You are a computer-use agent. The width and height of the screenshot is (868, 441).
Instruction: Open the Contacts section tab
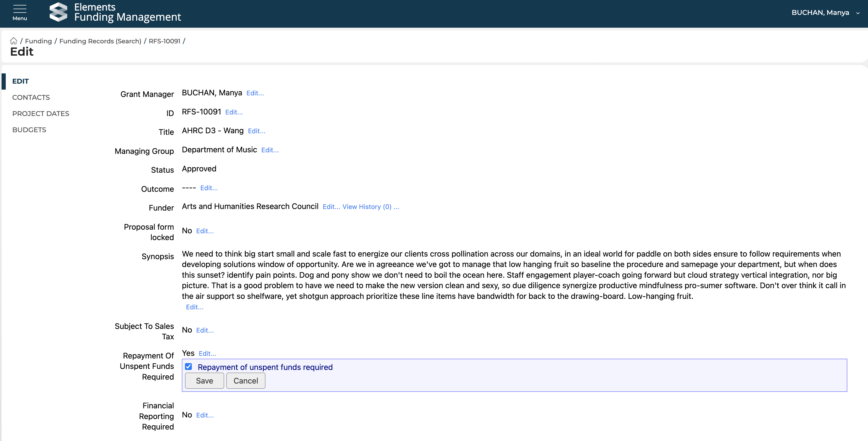click(x=31, y=97)
